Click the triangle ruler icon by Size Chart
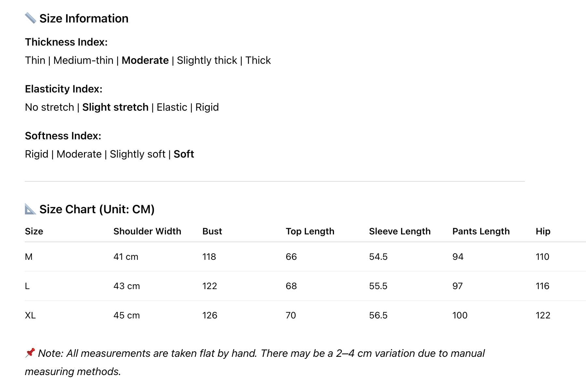586x392 pixels. 30,209
